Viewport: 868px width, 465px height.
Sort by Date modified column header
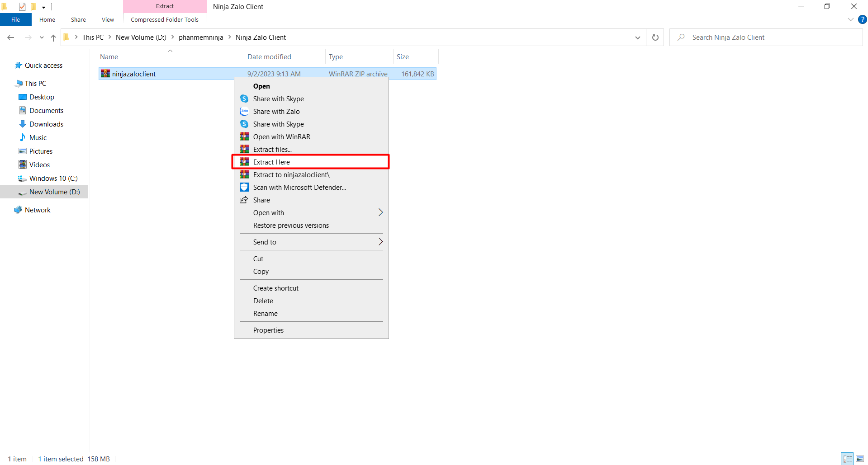[x=285, y=56]
